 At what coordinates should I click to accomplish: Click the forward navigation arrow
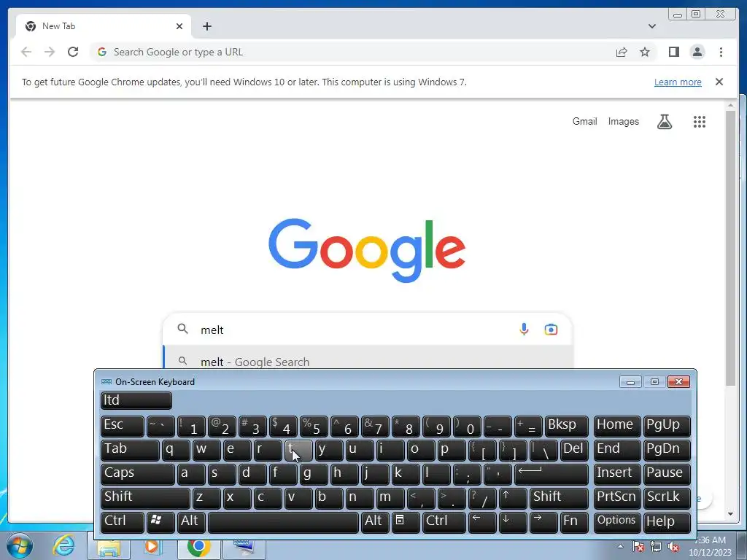[x=50, y=52]
